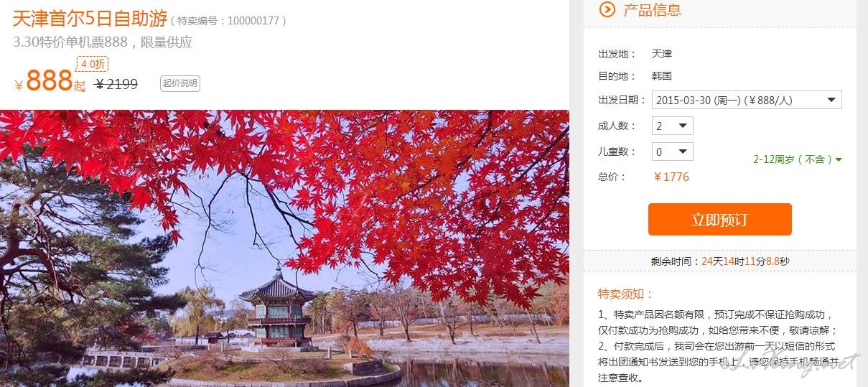Click the 4.0折 discount tag
The height and width of the screenshot is (387, 868).
(x=92, y=64)
